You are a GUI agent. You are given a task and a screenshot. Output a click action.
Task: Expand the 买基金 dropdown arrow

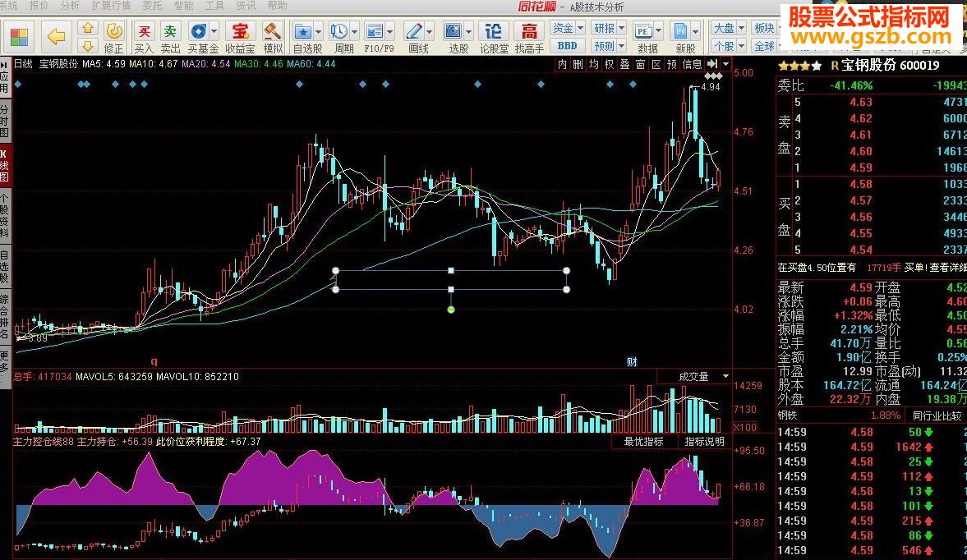[x=214, y=30]
